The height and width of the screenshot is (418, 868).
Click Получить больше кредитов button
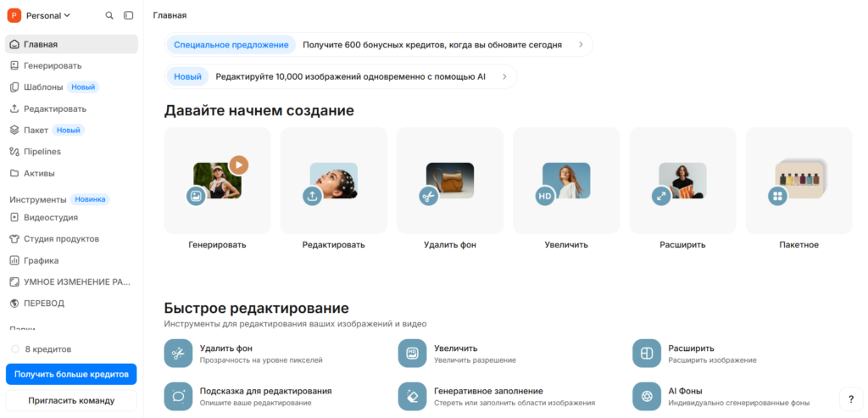(x=71, y=374)
